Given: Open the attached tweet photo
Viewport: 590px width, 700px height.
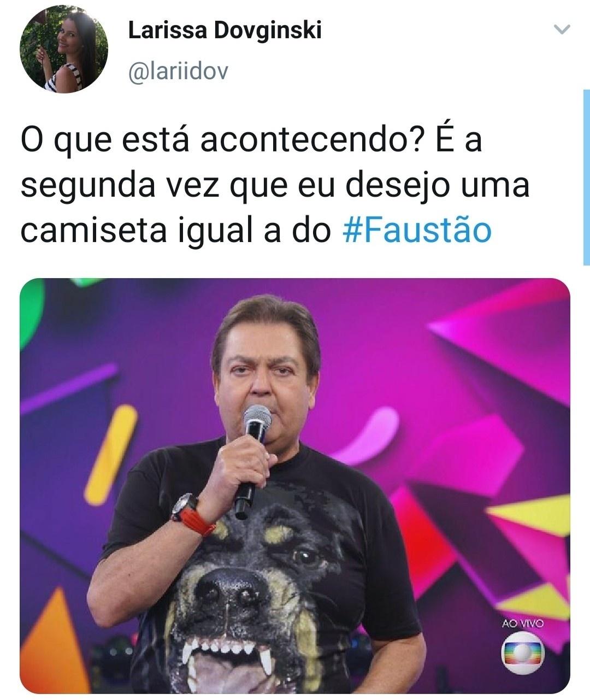Looking at the screenshot, I should tap(295, 486).
